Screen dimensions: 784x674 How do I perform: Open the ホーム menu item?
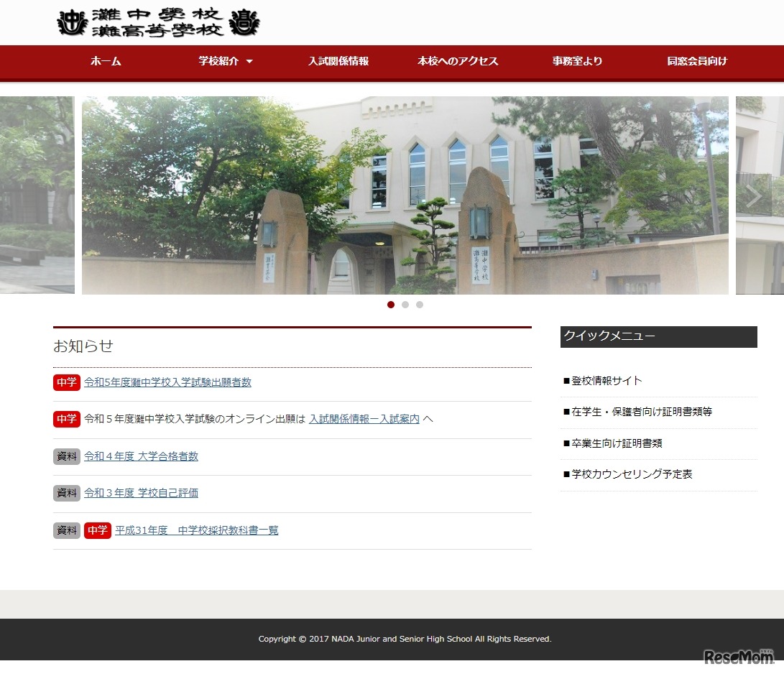point(106,61)
